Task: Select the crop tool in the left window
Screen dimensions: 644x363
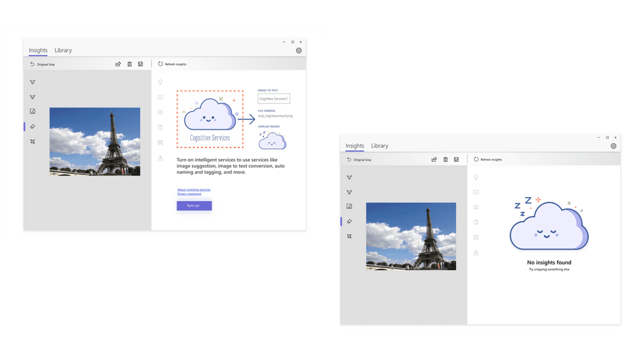Action: click(33, 141)
